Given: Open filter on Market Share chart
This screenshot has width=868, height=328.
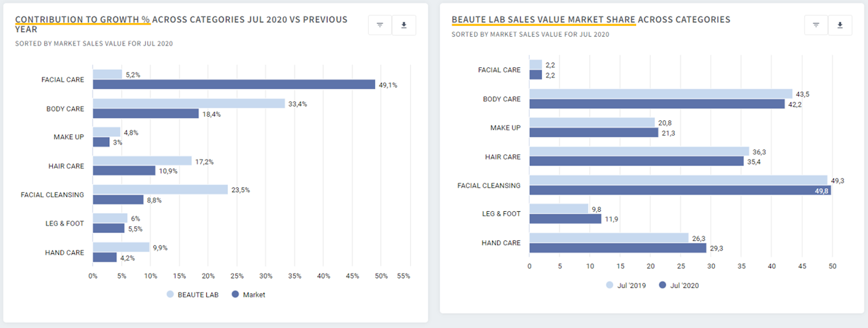Looking at the screenshot, I should coord(816,25).
